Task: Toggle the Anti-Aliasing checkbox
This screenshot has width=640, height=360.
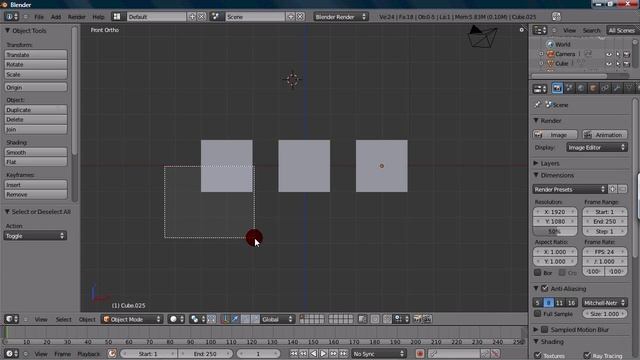Action: pos(544,288)
